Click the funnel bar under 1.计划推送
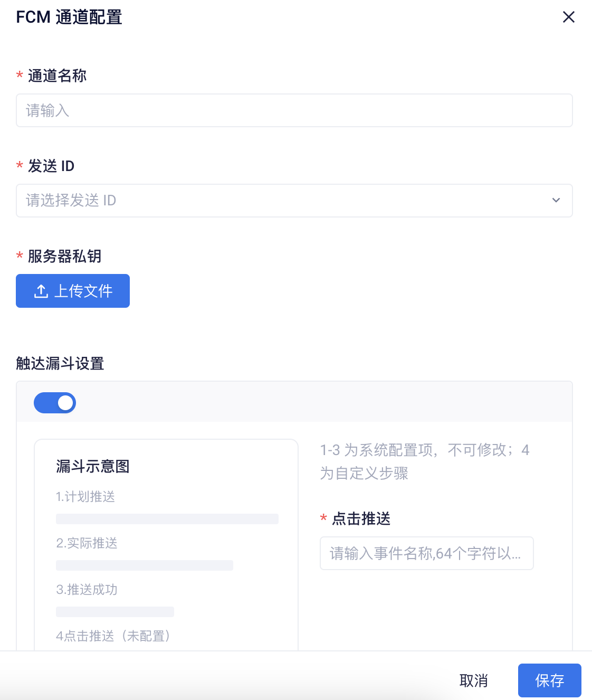 click(x=167, y=518)
